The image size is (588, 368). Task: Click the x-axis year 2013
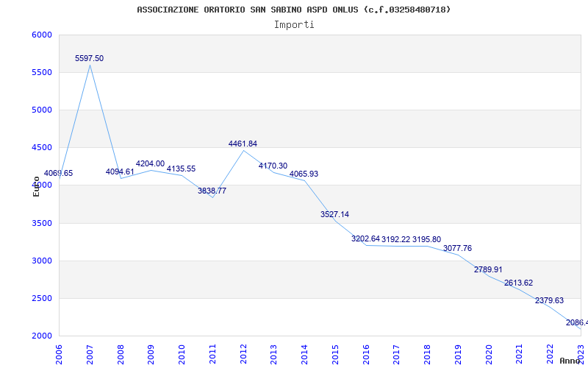pos(273,355)
